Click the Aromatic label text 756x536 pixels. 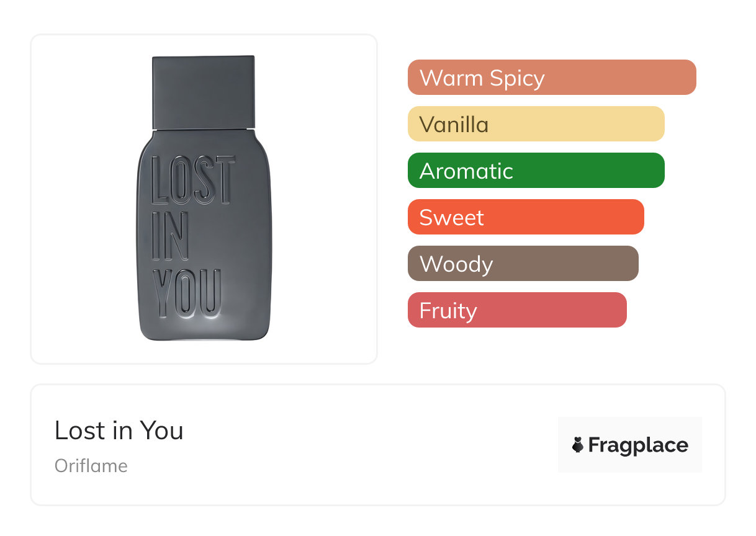click(x=466, y=171)
